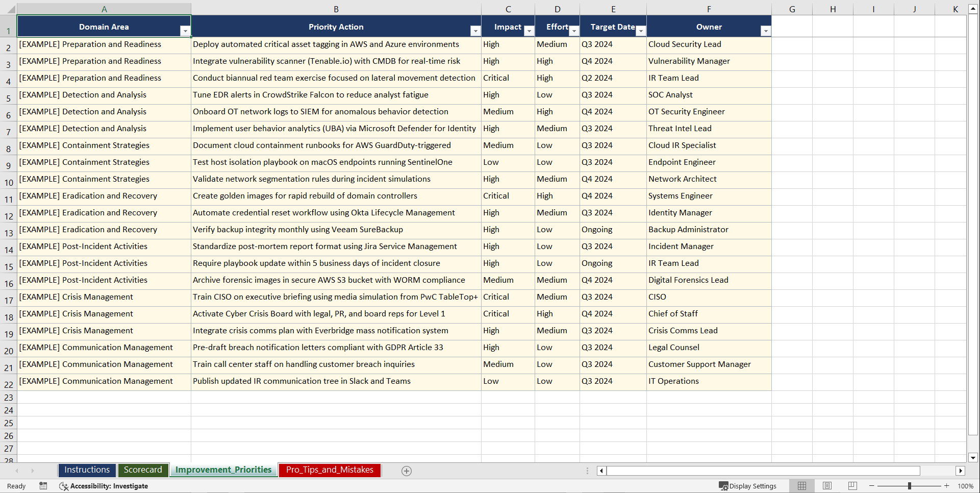This screenshot has width=980, height=493.
Task: Zoom out using the minus icon
Action: point(872,486)
